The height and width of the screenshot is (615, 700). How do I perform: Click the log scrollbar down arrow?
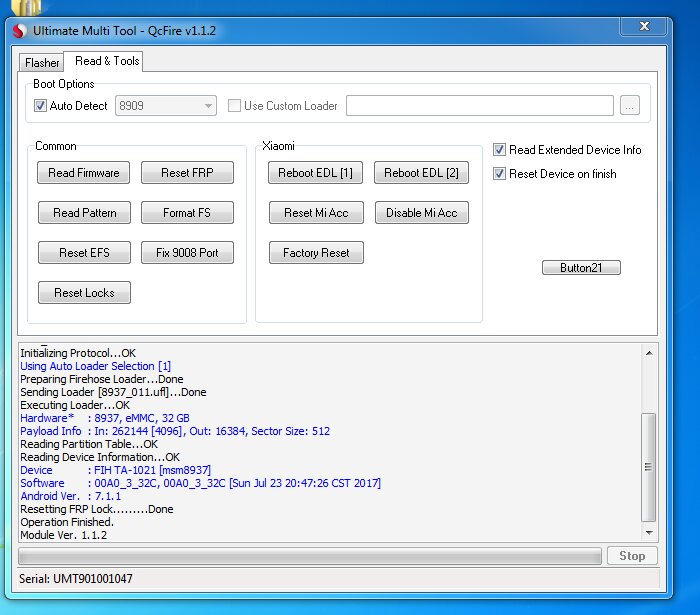(649, 533)
